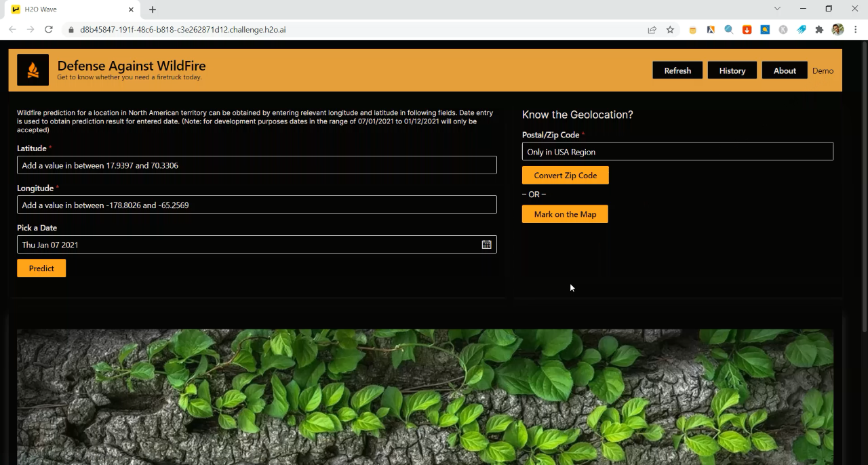Reload the page with browser refresh icon
Image resolution: width=868 pixels, height=465 pixels.
49,30
